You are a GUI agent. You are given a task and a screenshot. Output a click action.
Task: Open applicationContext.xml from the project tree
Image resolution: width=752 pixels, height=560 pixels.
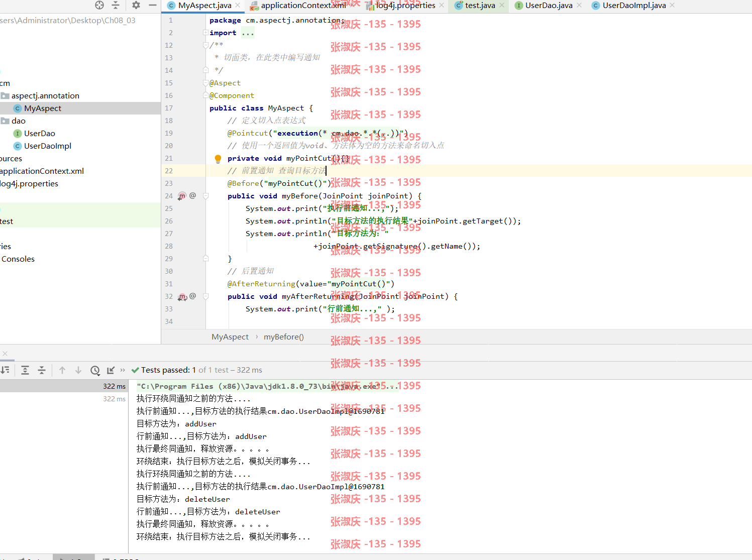(x=42, y=171)
